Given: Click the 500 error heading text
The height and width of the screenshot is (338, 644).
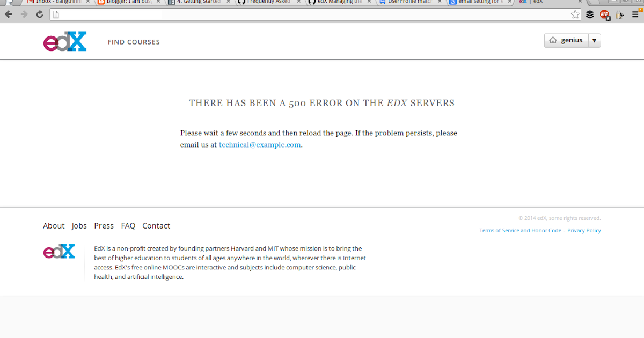Looking at the screenshot, I should (321, 103).
